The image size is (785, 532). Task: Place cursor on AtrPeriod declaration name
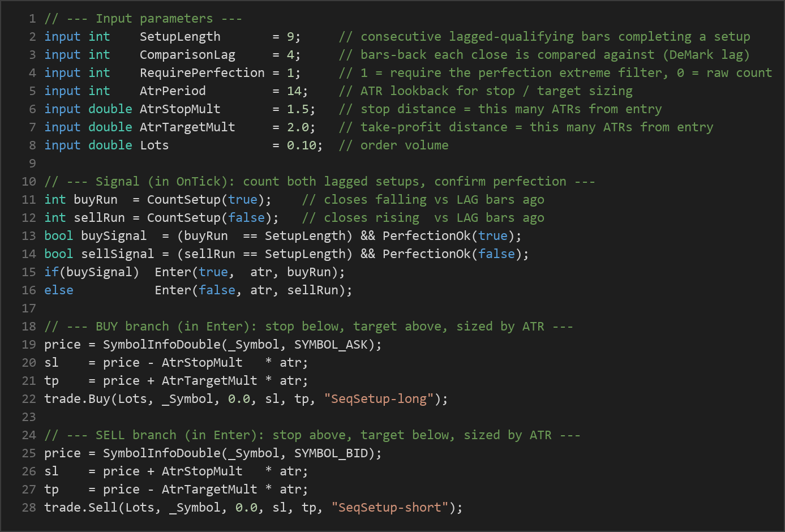coord(173,91)
